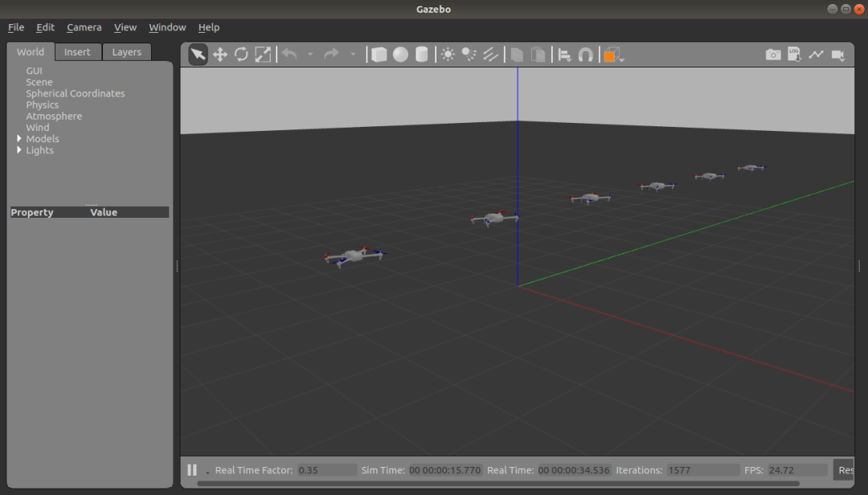Viewport: 868px width, 495px height.
Task: Click the record video icon
Action: pos(838,55)
